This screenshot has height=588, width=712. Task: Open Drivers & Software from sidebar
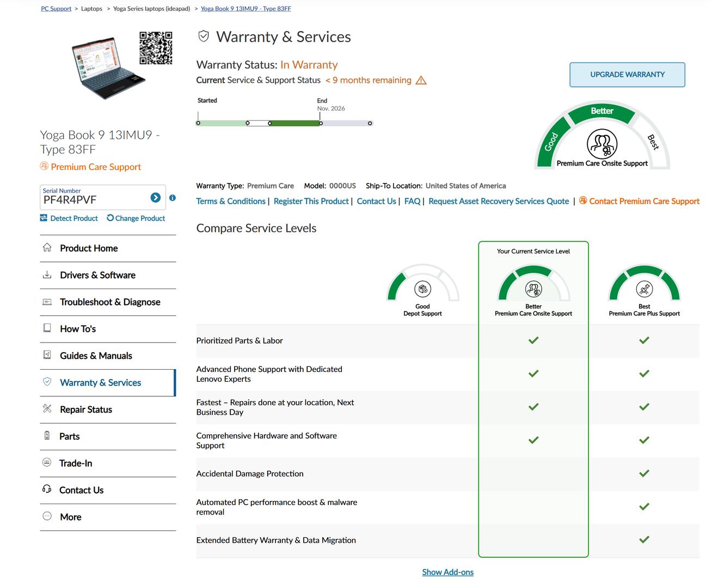tap(97, 275)
